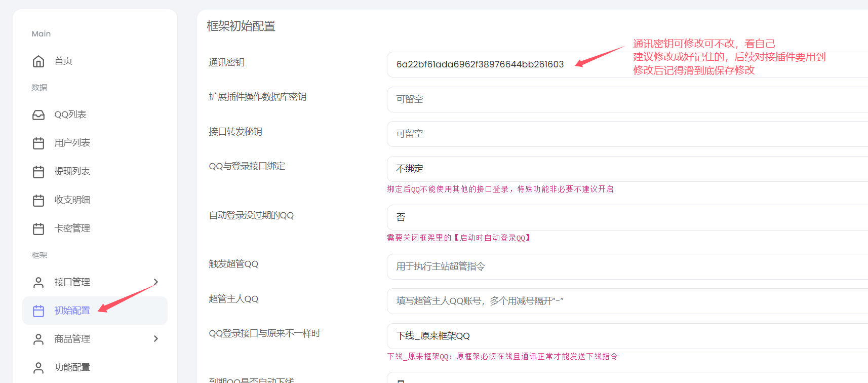Click the inbox icon for QQ列表
The width and height of the screenshot is (868, 383).
click(x=38, y=115)
